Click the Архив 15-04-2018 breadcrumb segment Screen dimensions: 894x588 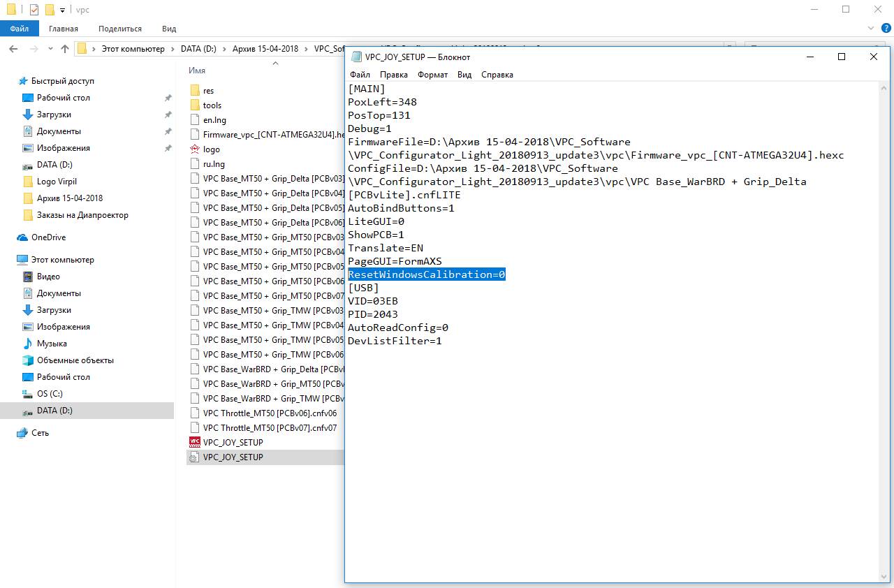[x=265, y=49]
